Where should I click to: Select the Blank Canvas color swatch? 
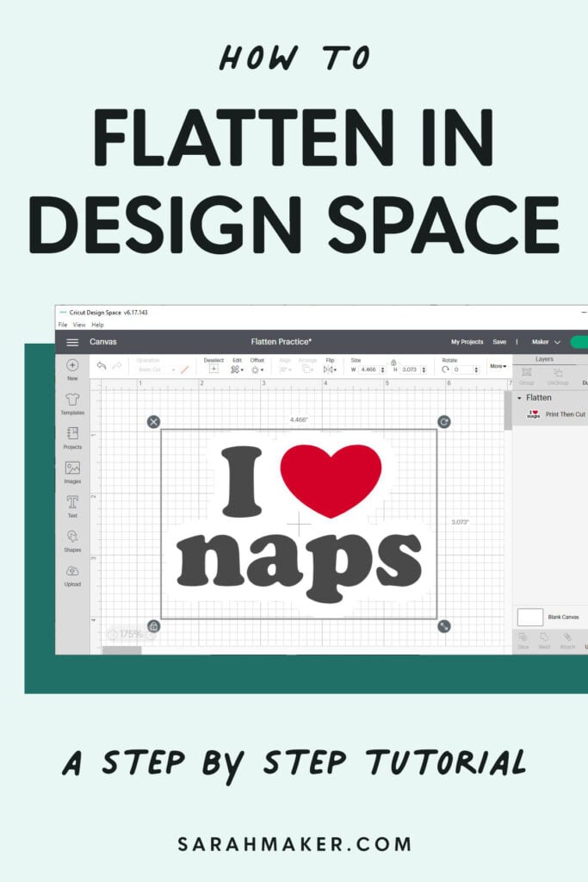pyautogui.click(x=530, y=617)
